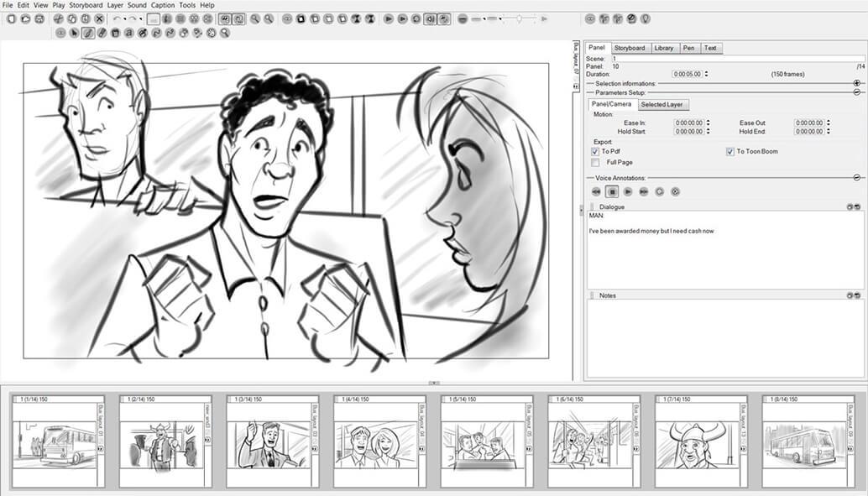Select the Brush tool in the drawing toolbar
This screenshot has width=868, height=496.
88,34
